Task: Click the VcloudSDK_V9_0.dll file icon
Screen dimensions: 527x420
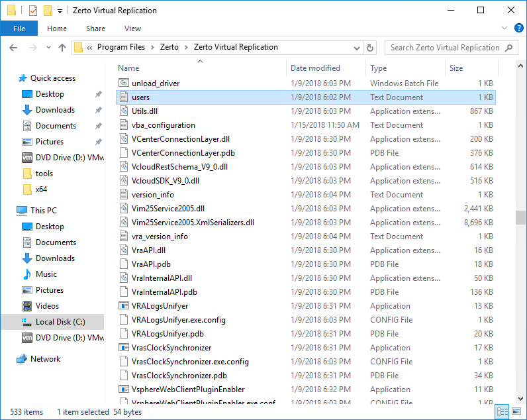Action: (x=124, y=181)
